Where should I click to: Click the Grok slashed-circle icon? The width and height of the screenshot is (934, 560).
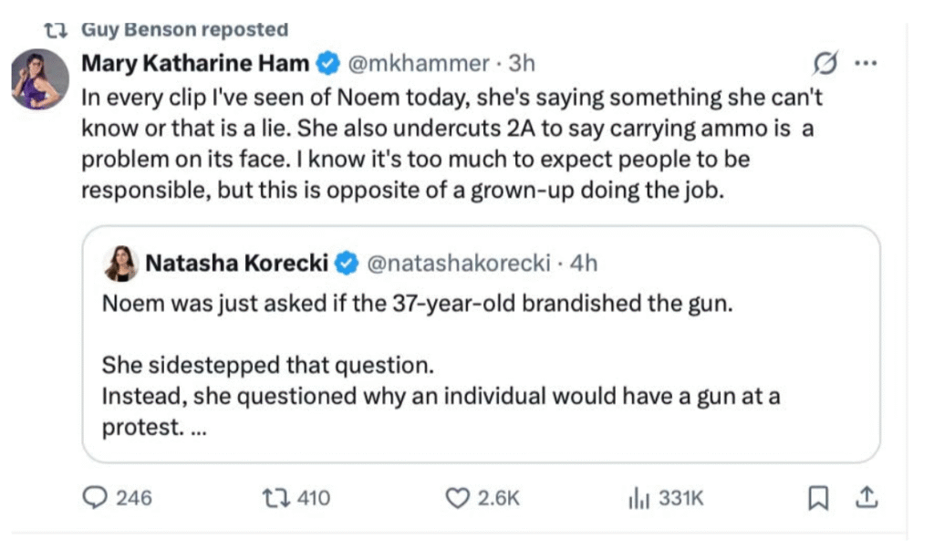coord(825,64)
